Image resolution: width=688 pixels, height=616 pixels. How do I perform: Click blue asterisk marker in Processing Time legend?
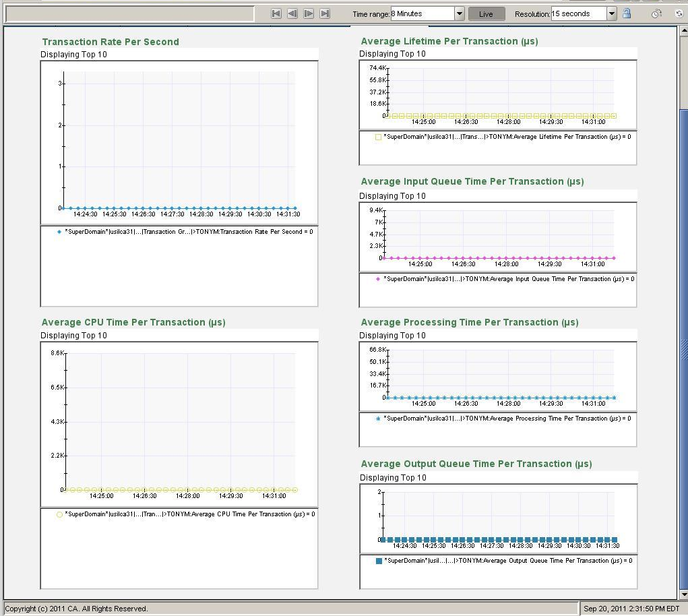pos(378,419)
